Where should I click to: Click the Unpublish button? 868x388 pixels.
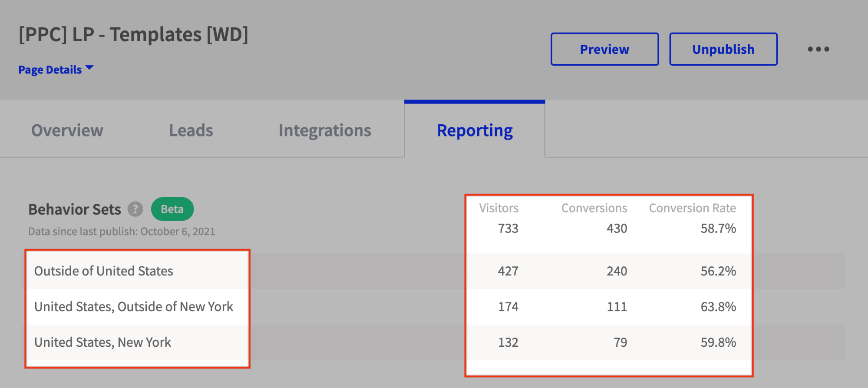[x=723, y=49]
